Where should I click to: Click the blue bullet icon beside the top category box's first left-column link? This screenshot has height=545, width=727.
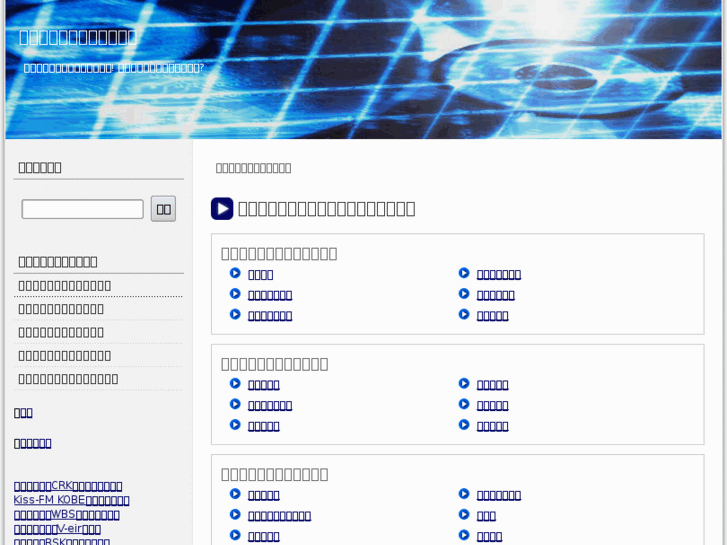[x=235, y=273]
